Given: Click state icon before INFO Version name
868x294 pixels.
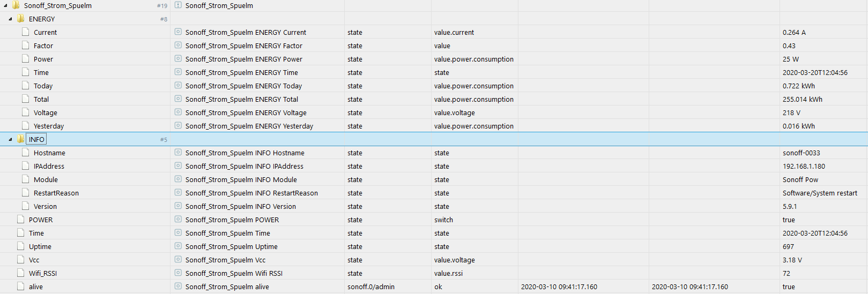Looking at the screenshot, I should [x=178, y=206].
